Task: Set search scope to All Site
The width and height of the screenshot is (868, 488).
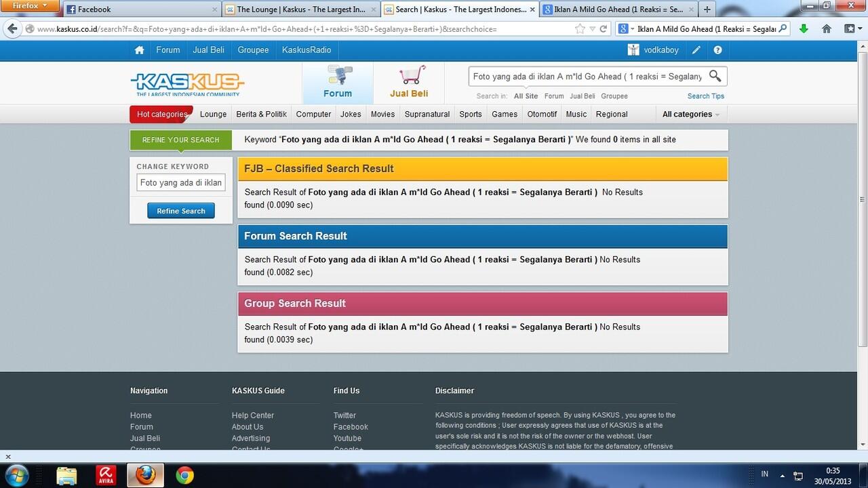Action: click(x=526, y=96)
